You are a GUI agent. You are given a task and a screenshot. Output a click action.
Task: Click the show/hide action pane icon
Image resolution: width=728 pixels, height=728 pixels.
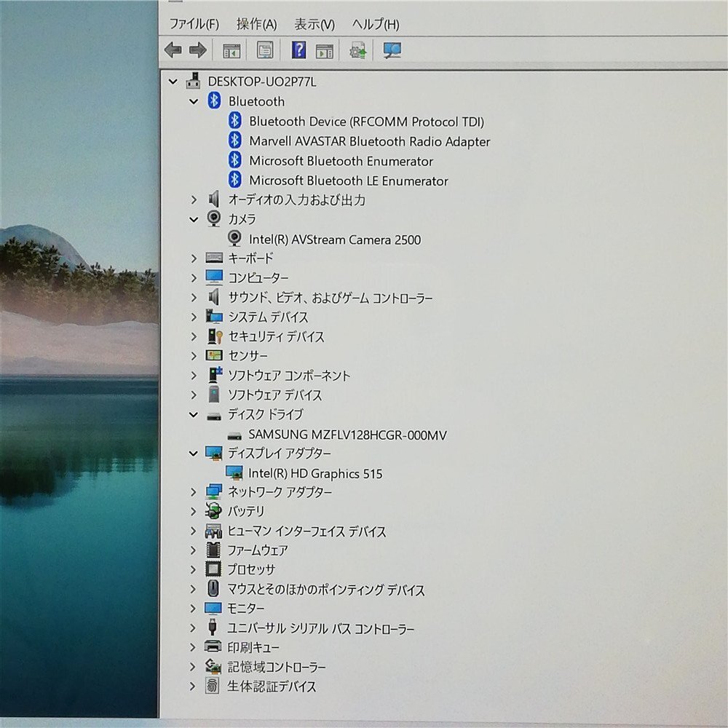324,51
